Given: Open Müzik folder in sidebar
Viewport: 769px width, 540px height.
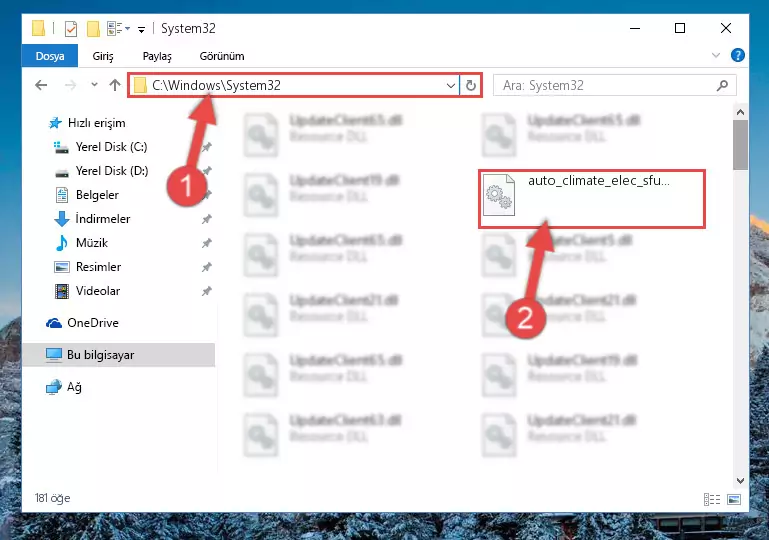Looking at the screenshot, I should [x=81, y=243].
